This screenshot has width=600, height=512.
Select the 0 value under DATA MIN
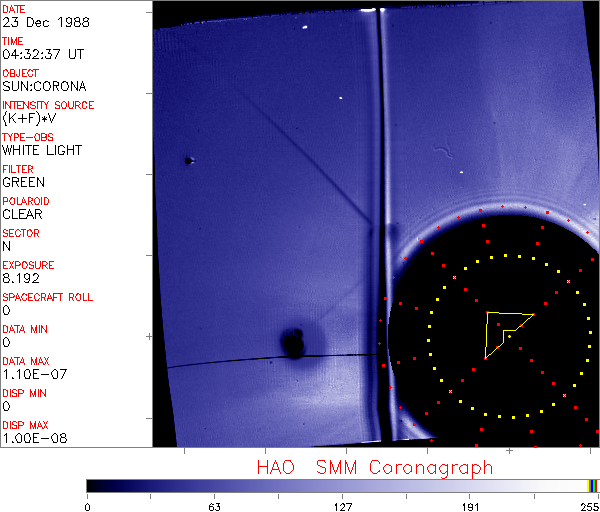7,342
